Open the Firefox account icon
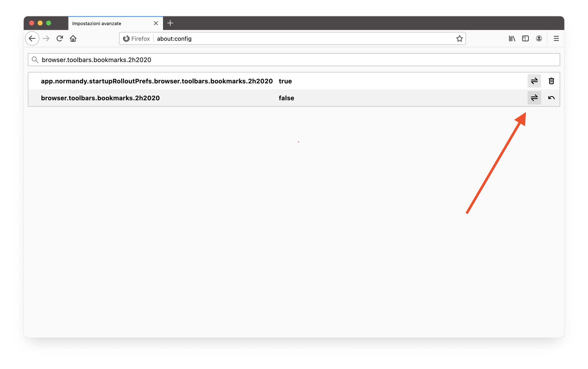Image resolution: width=588 pixels, height=369 pixels. click(539, 39)
